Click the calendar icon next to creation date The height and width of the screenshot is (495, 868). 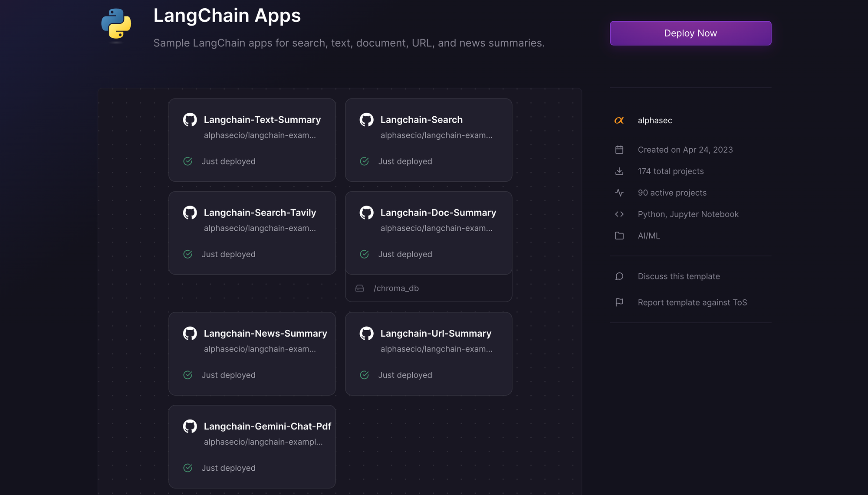[x=619, y=149]
